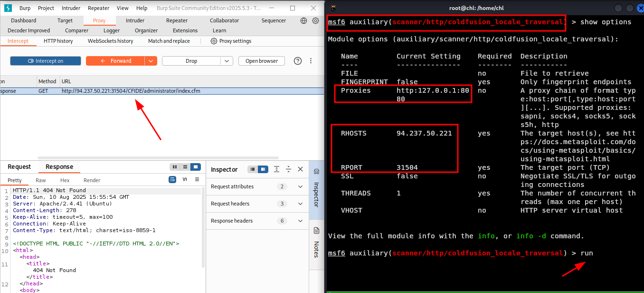Open the Forward button dropdown arrow
This screenshot has height=293, width=644.
click(151, 61)
